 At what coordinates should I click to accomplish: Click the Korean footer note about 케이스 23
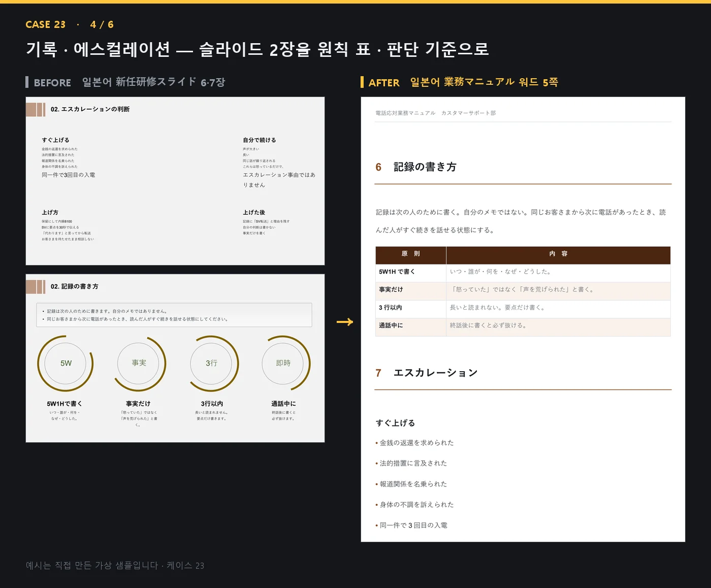point(115,566)
